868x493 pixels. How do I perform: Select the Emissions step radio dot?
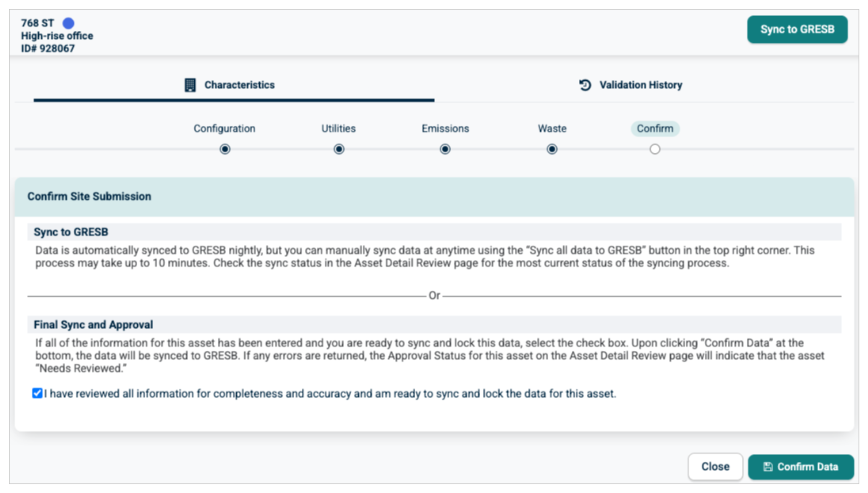coord(445,149)
